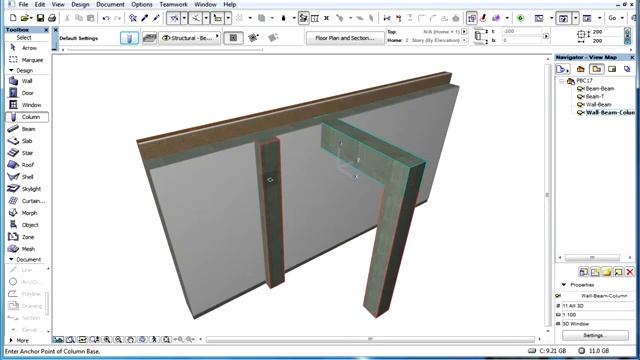Click the column settings dialog icon in Info Box
The width and height of the screenshot is (640, 360).
click(x=129, y=38)
